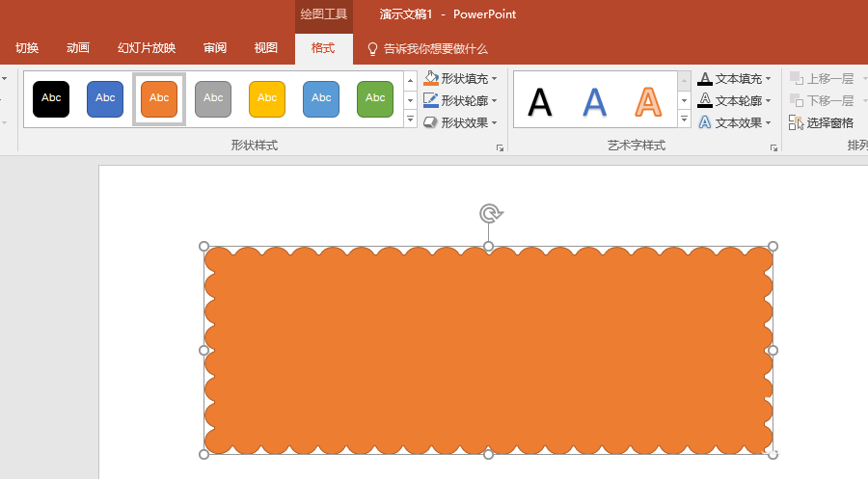
Task: Click the top-right corner handle of shape
Action: 773,246
